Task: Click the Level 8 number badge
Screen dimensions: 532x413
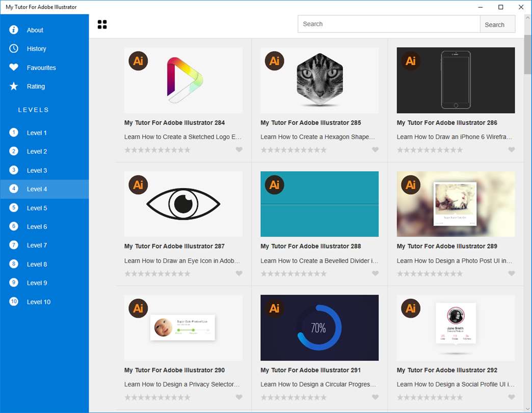Action: tap(14, 264)
